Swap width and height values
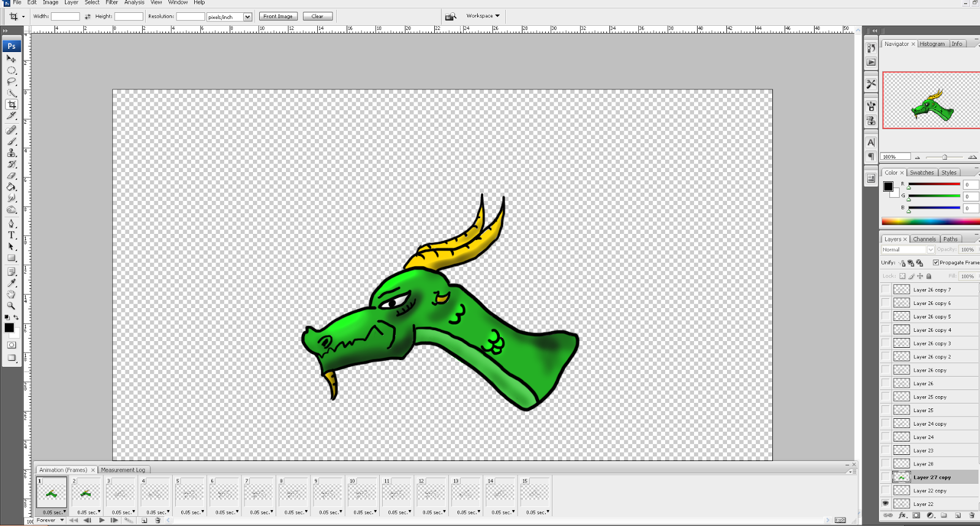Viewport: 980px width, 526px height. (88, 17)
